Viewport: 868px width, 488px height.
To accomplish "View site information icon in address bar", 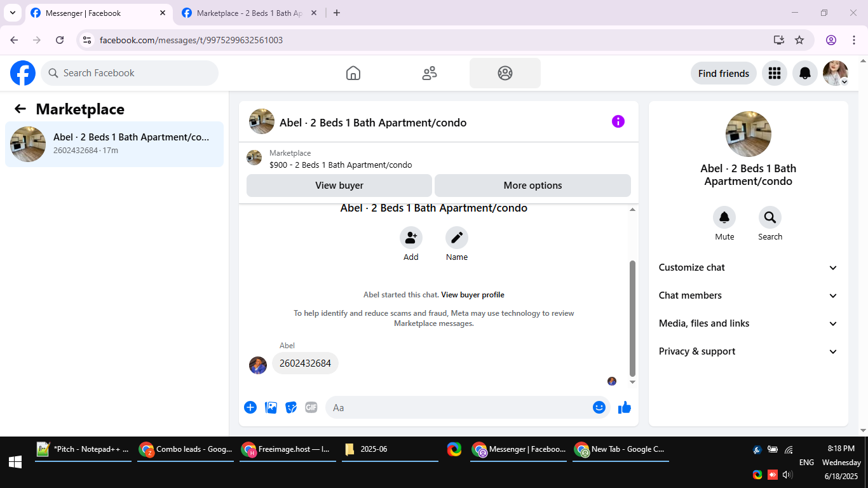I will (x=87, y=40).
